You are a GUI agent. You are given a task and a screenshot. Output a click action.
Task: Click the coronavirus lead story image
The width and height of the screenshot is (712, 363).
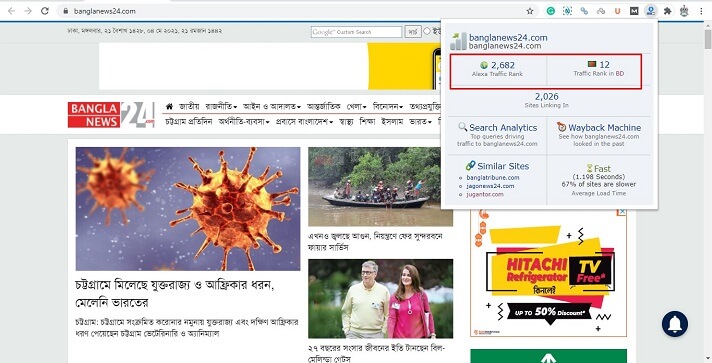tap(188, 209)
